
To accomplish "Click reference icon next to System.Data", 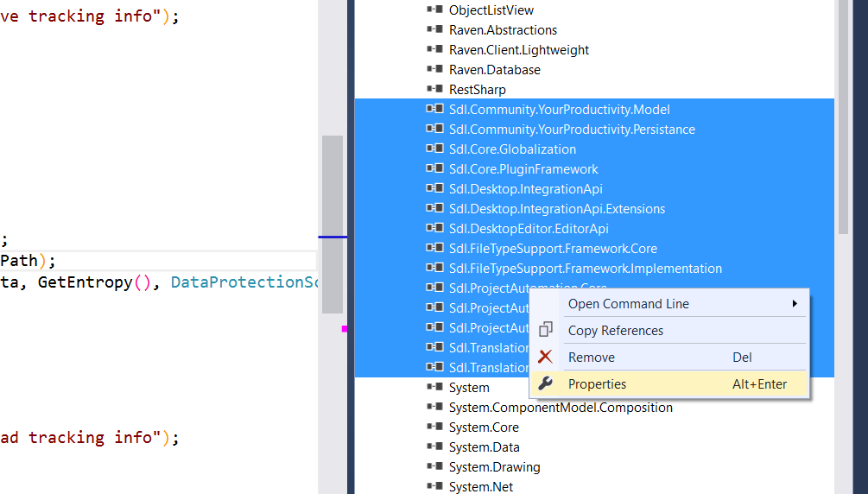I will point(434,446).
